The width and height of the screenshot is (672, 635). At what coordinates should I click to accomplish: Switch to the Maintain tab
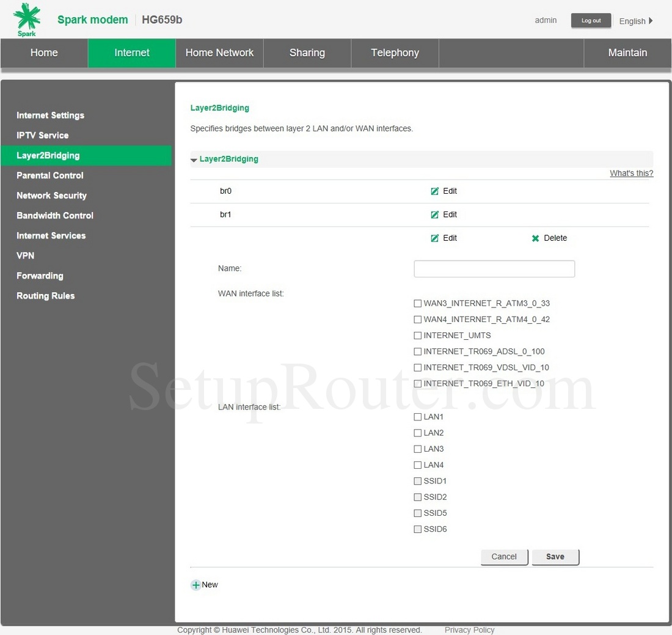point(627,53)
